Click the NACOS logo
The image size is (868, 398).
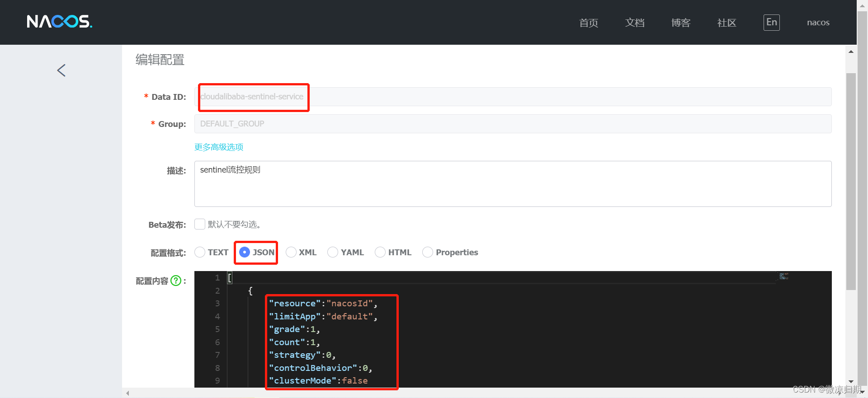[59, 22]
